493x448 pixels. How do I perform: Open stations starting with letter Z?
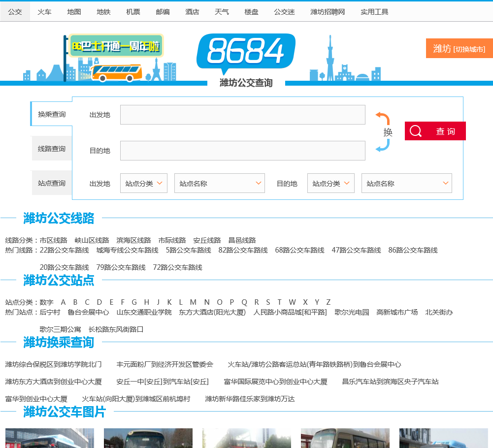click(328, 302)
